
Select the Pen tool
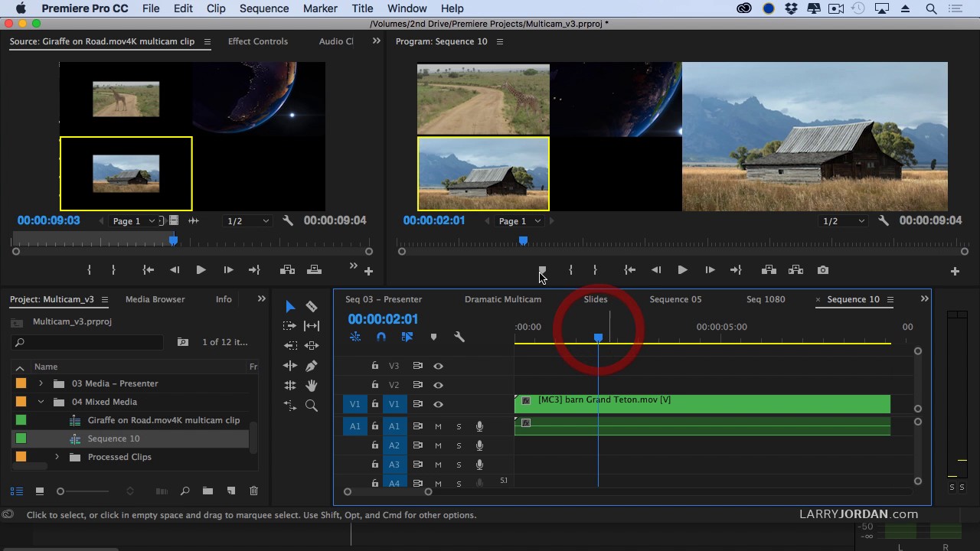click(x=312, y=366)
